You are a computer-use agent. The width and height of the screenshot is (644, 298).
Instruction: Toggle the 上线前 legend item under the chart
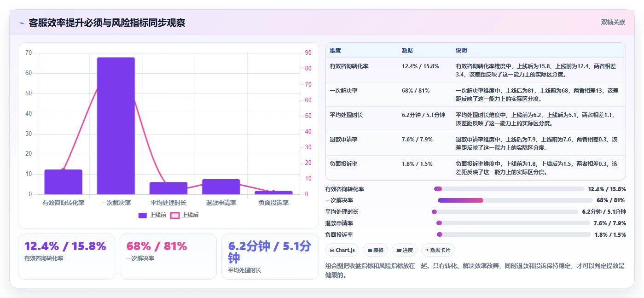(152, 215)
